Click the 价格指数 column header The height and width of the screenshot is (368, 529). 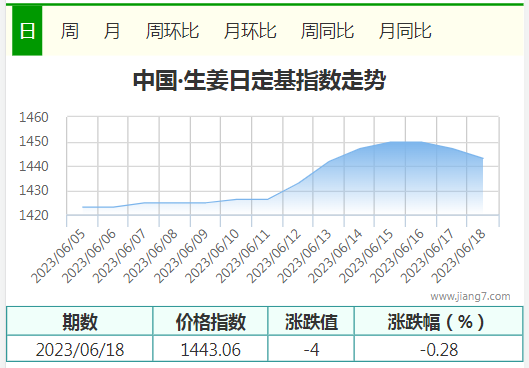[211, 321]
